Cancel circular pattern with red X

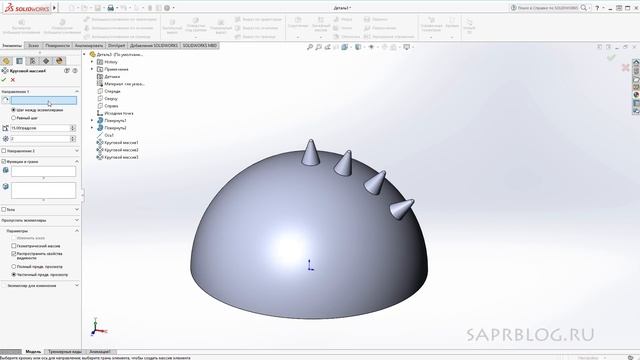[x=13, y=80]
